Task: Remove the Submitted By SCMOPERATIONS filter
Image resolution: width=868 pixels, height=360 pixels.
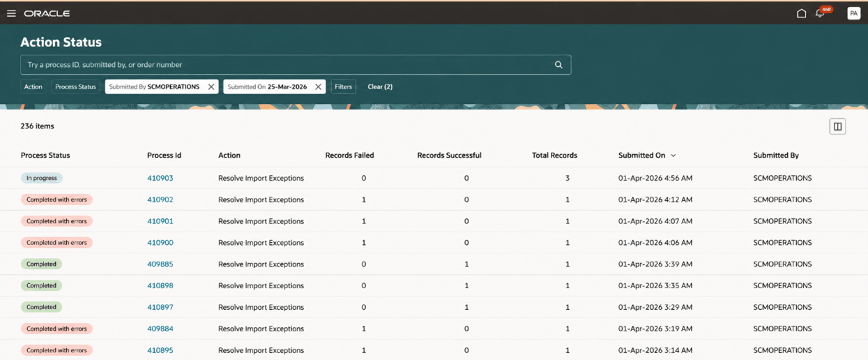Action: pos(211,87)
